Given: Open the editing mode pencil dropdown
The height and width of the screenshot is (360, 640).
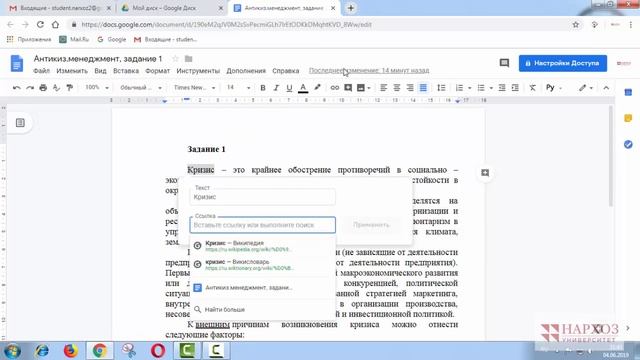Looking at the screenshot, I should (585, 88).
